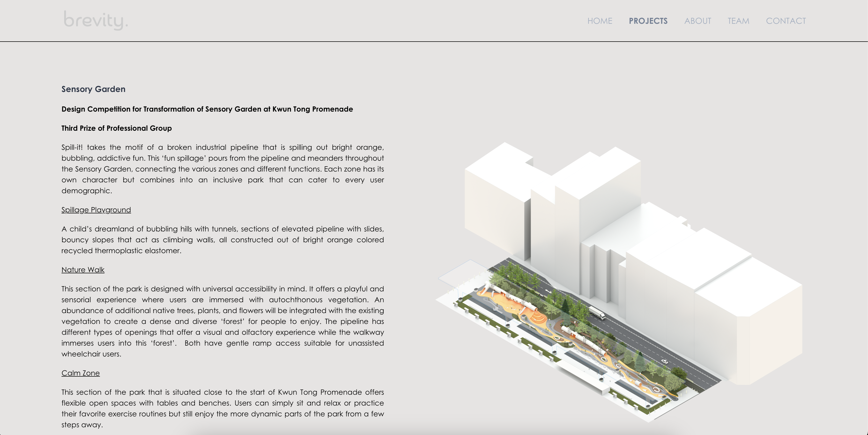Click the Sensory Garden title
868x435 pixels.
coord(93,89)
